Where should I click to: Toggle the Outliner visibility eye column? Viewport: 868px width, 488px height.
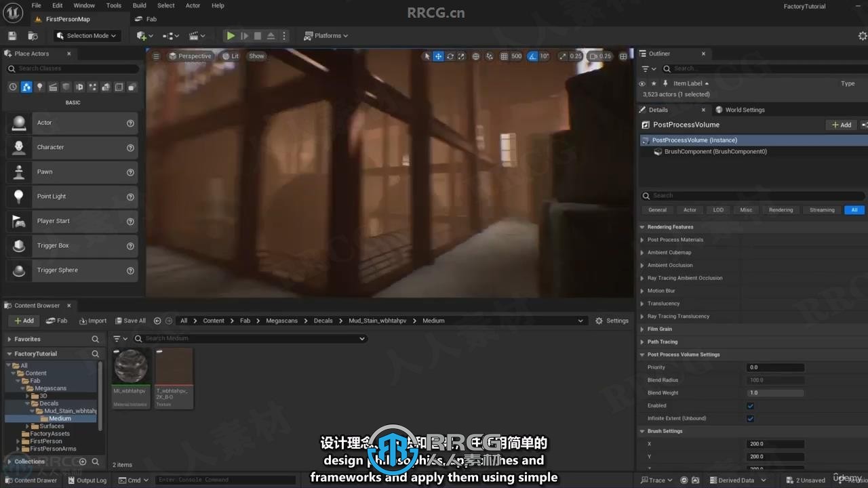coord(642,83)
